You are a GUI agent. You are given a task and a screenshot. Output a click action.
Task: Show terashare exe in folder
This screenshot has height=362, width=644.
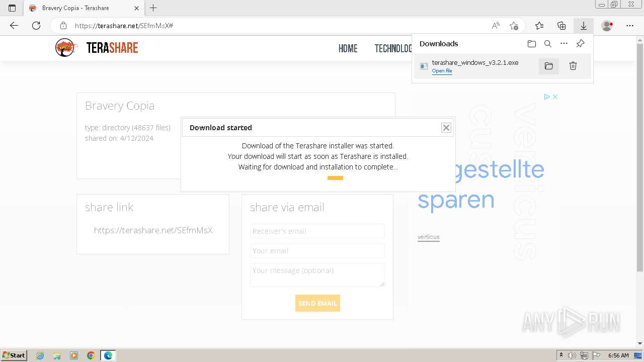tap(549, 66)
